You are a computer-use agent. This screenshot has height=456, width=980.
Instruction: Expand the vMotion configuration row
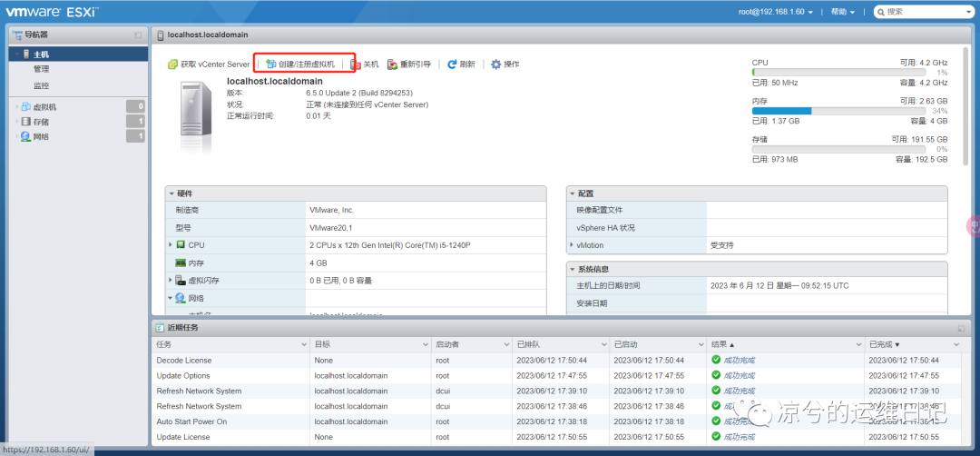(572, 244)
